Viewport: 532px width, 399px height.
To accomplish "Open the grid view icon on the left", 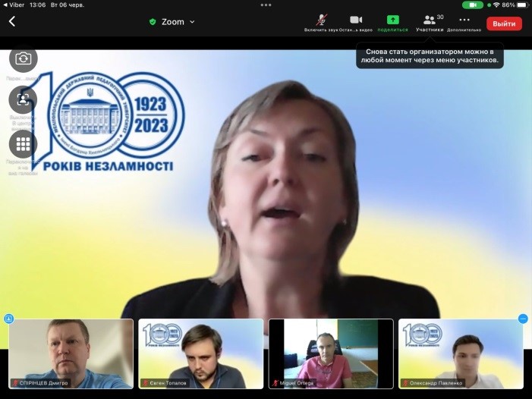I will click(23, 143).
